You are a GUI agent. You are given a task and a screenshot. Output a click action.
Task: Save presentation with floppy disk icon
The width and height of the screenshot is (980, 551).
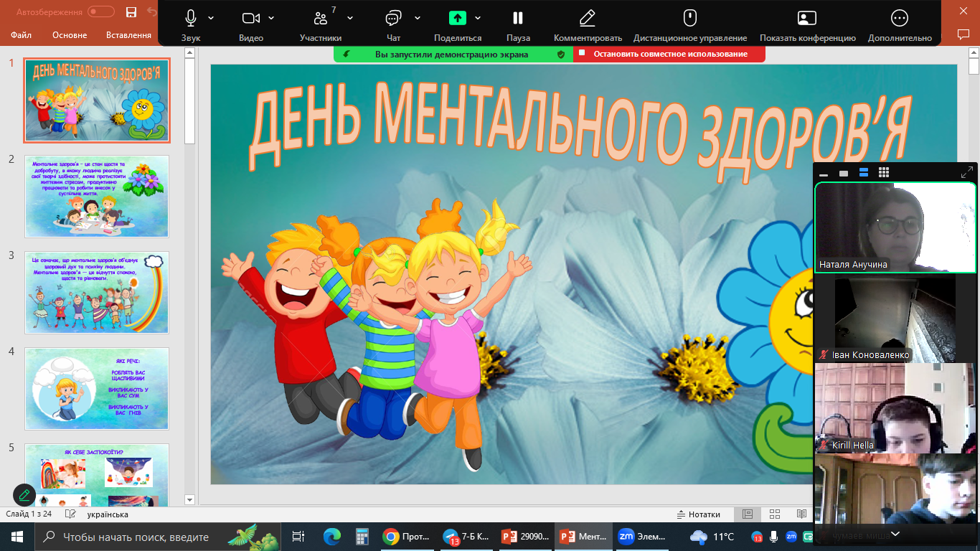click(131, 12)
